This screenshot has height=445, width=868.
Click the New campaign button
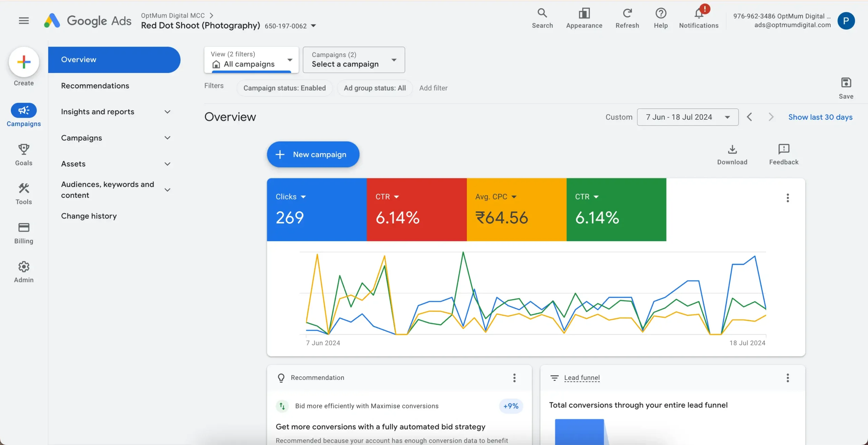[x=313, y=154]
